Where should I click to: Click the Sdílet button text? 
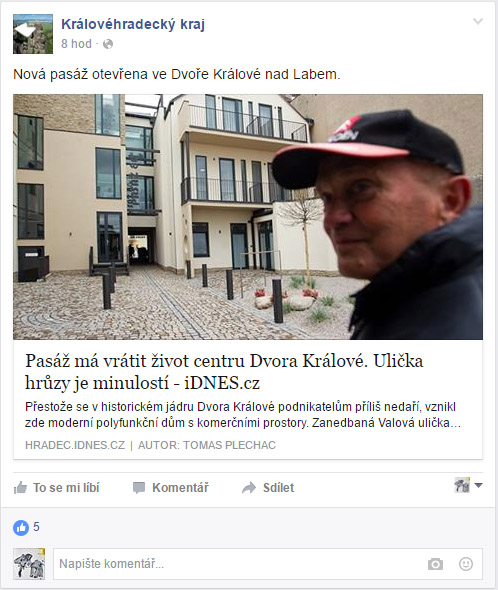[x=279, y=488]
